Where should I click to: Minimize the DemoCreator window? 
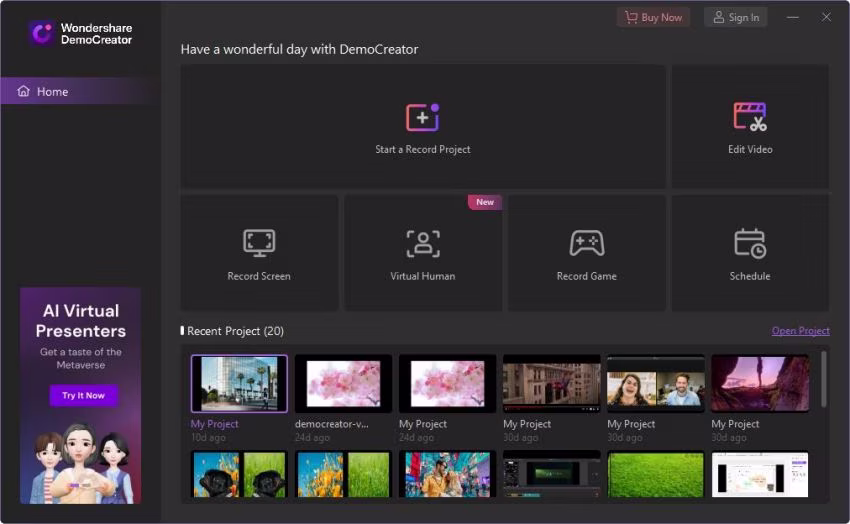(x=793, y=17)
